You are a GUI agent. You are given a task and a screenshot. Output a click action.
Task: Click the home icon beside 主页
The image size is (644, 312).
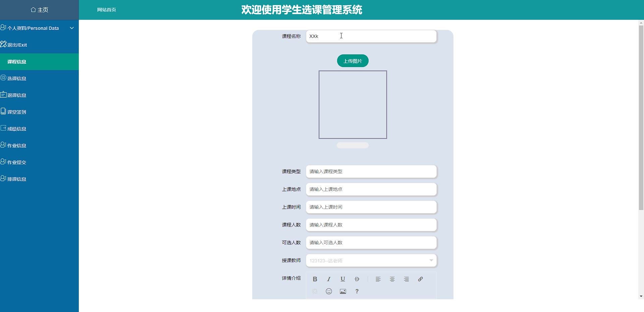click(x=33, y=10)
